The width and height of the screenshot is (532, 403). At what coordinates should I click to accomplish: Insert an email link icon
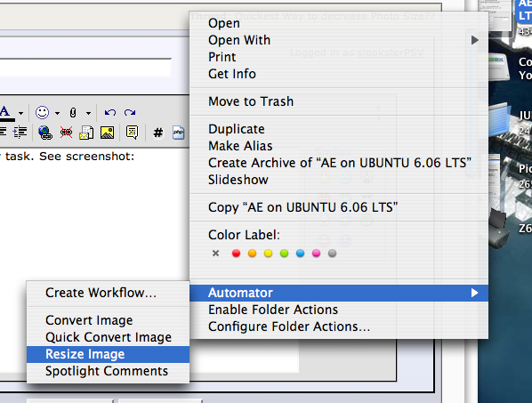86,133
